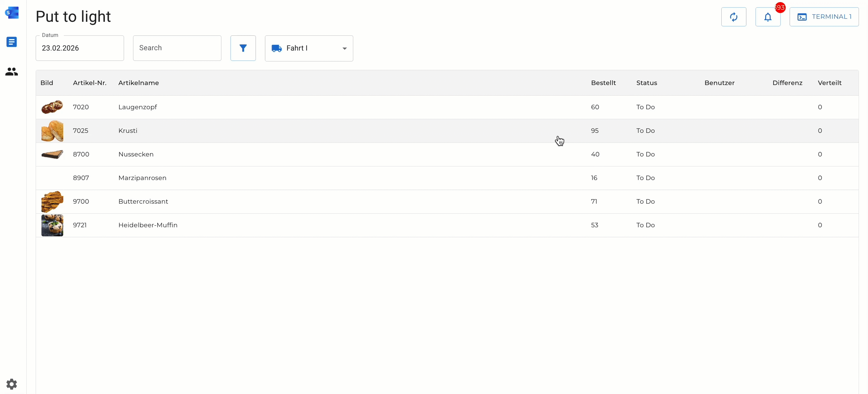Click the Search input field
The image size is (868, 394).
(177, 48)
